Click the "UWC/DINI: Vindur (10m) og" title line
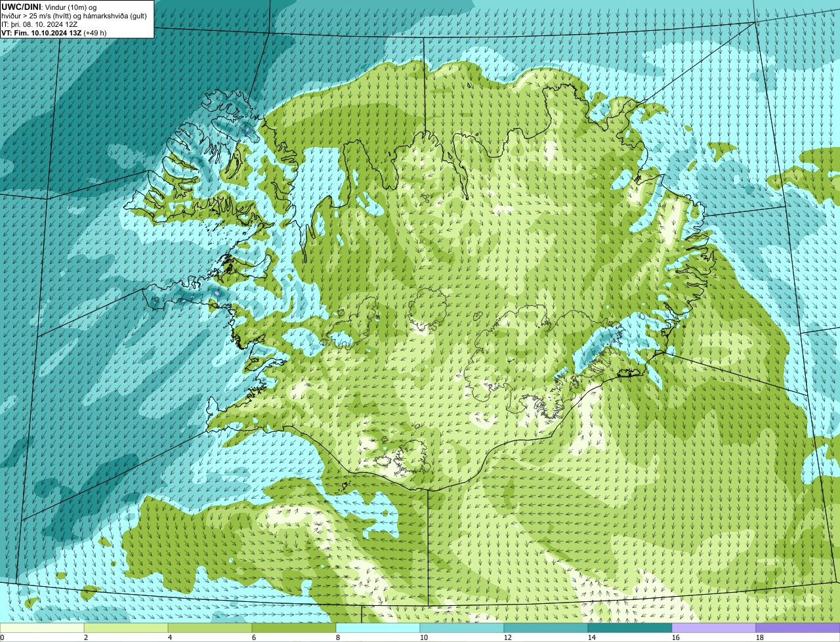The width and height of the screenshot is (840, 642). [x=49, y=7]
